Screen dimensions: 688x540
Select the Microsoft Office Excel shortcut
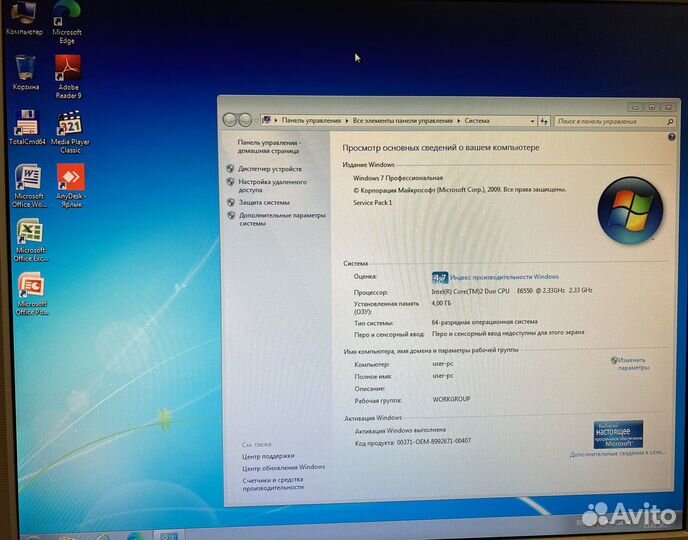click(30, 240)
